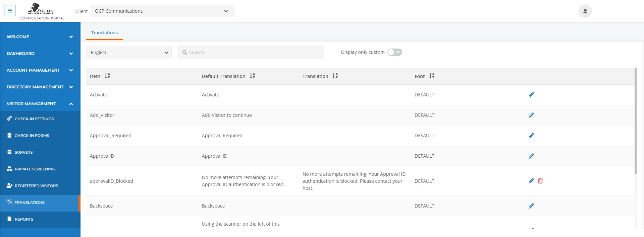This screenshot has width=644, height=237.
Task: Click the Registered Visitors person icon
Action: click(x=9, y=185)
